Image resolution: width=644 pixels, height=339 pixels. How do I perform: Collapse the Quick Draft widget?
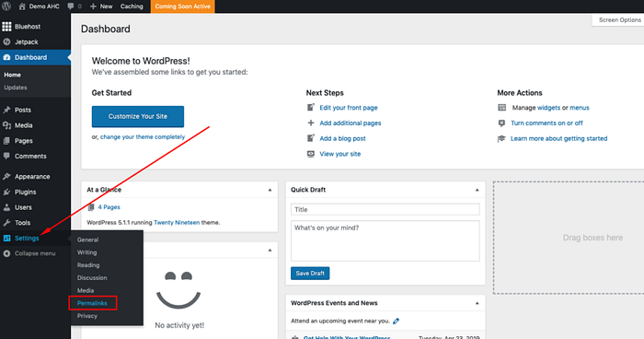pyautogui.click(x=477, y=190)
